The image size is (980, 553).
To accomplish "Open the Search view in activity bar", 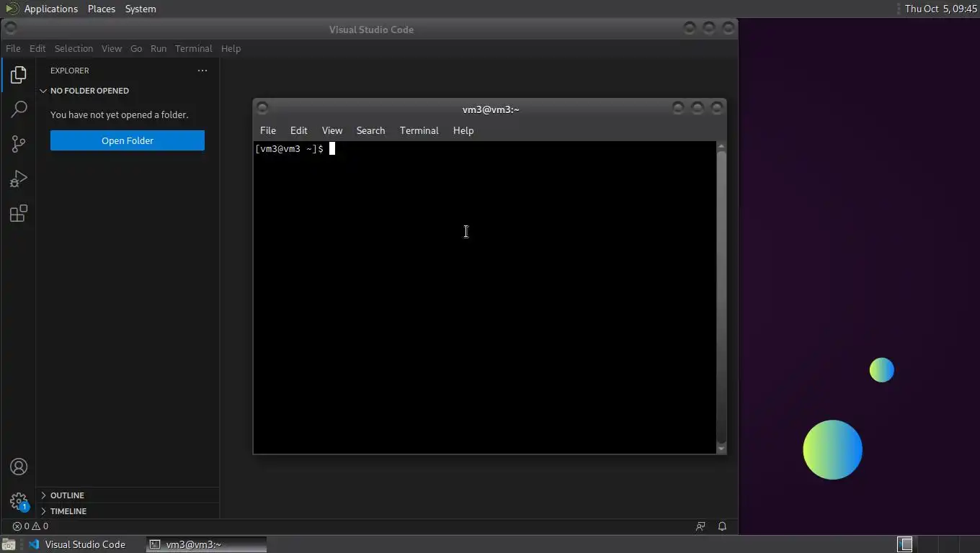I will 19,109.
